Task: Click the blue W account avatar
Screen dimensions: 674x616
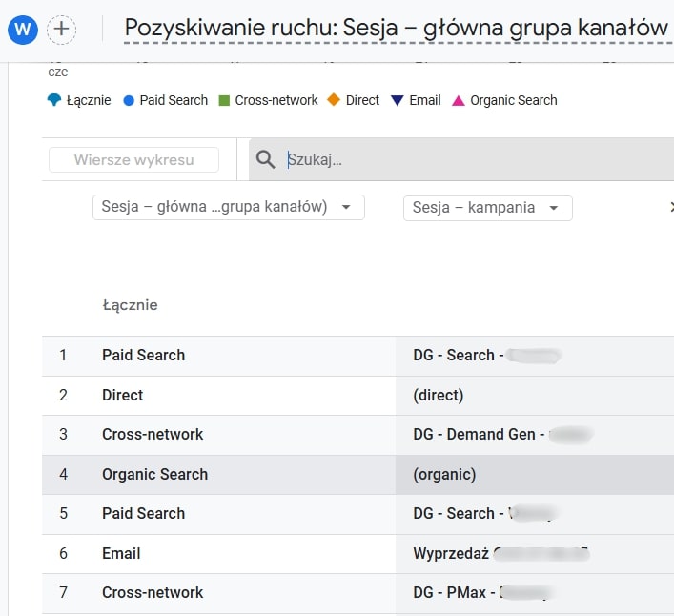Action: click(x=23, y=30)
